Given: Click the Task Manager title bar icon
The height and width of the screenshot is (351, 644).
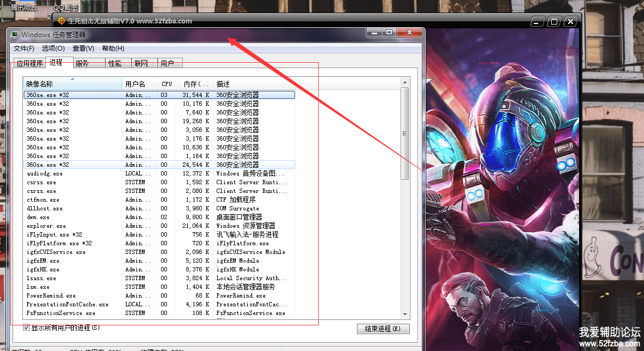Looking at the screenshot, I should point(15,35).
